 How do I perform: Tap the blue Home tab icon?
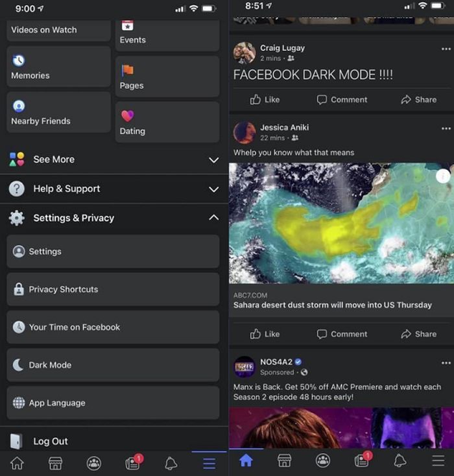tap(246, 460)
